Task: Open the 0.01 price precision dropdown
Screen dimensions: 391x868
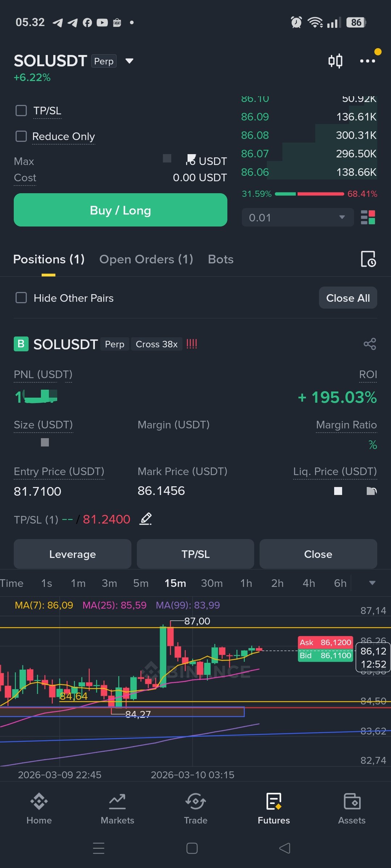Action: 297,217
